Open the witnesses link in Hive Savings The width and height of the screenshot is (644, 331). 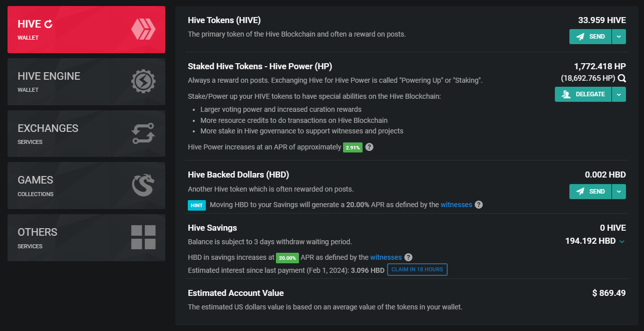pos(386,257)
